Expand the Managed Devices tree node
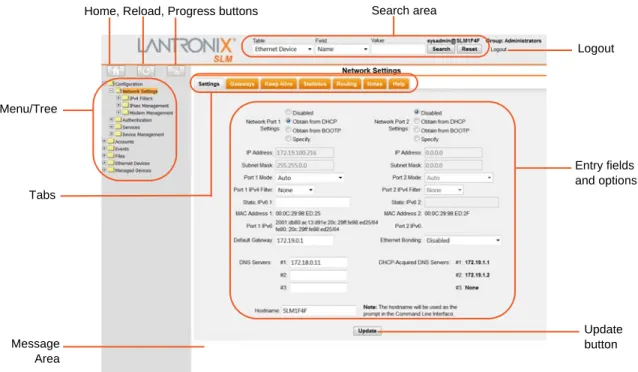This screenshot has width=638, height=372. [104, 170]
